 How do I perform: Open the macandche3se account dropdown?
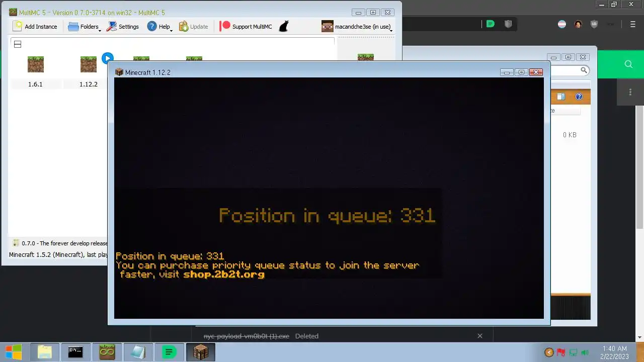tap(357, 27)
